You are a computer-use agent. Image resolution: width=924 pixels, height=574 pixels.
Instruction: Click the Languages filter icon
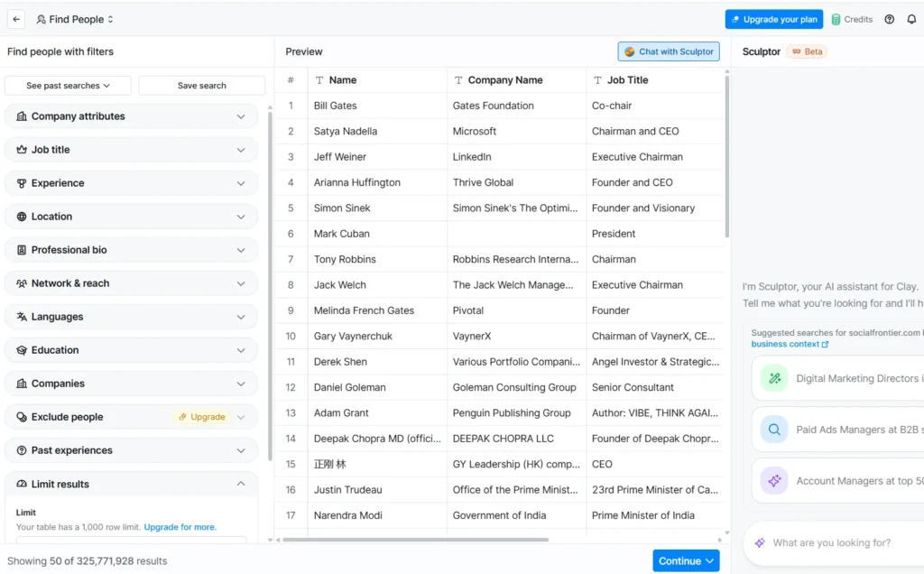tap(23, 317)
